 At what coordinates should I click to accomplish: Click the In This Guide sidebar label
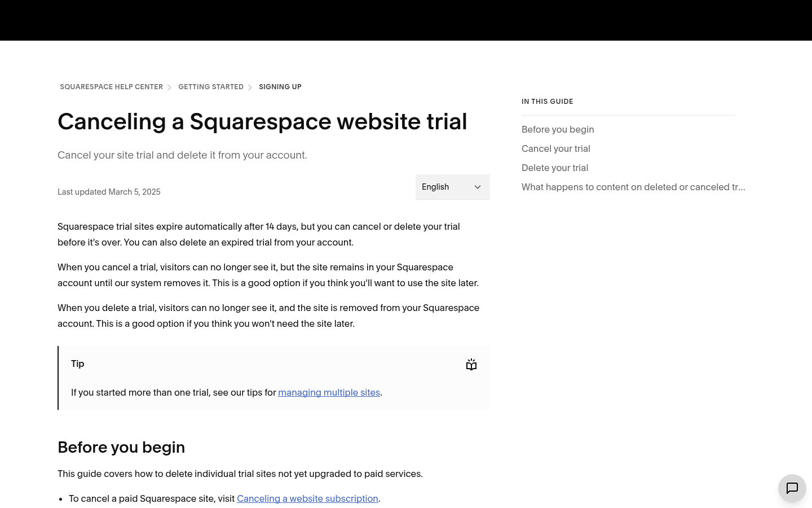pos(548,102)
